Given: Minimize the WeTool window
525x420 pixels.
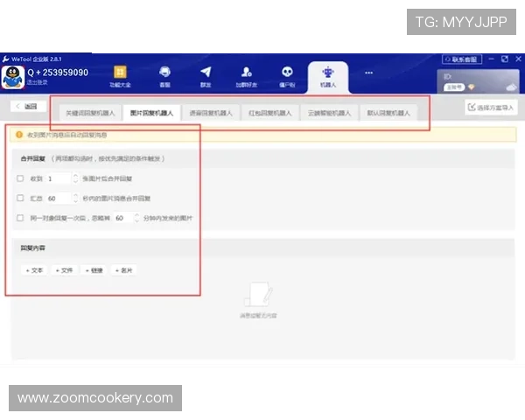Looking at the screenshot, I should [491, 59].
